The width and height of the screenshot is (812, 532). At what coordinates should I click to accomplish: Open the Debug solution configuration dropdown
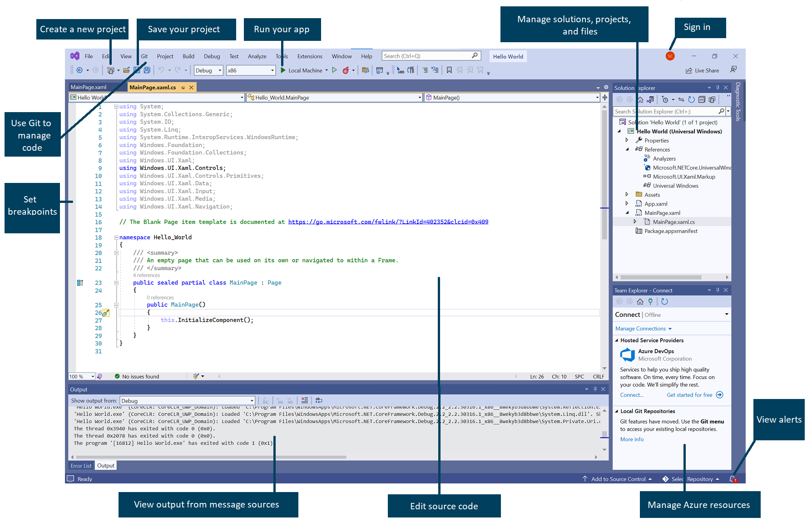pyautogui.click(x=208, y=70)
